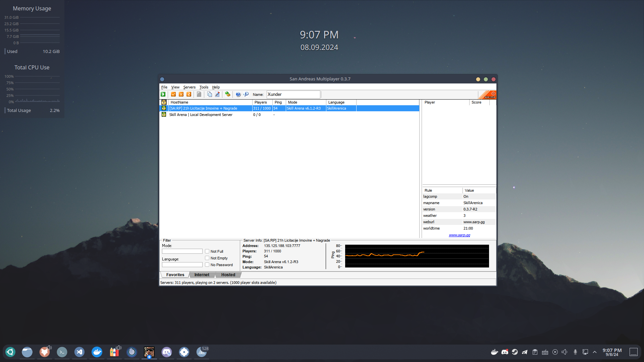644x362 pixels.
Task: Switch to the Hosted tab
Action: click(x=228, y=275)
